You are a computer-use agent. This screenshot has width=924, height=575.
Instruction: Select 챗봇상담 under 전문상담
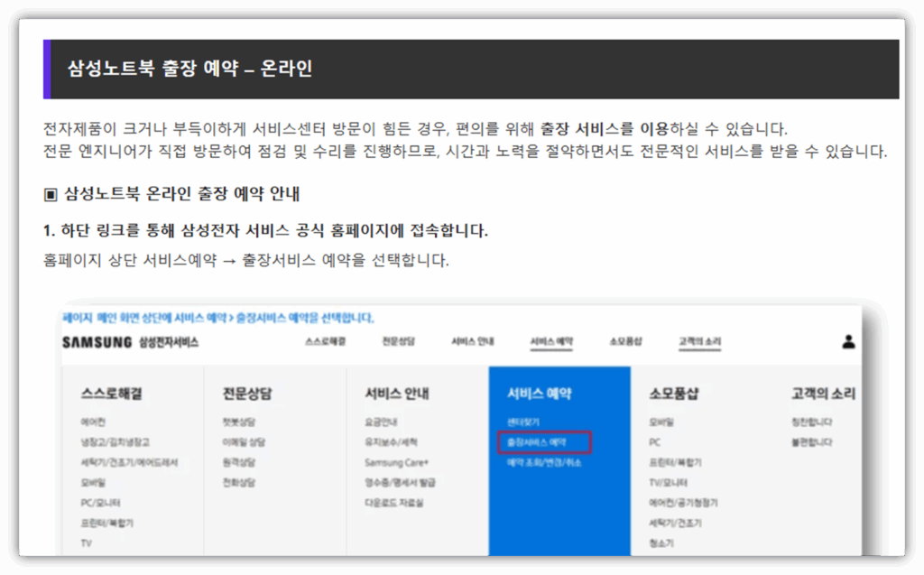pos(239,422)
